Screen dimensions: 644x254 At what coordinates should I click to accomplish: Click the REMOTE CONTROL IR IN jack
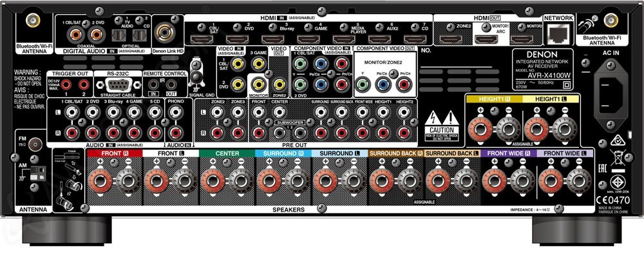point(153,85)
